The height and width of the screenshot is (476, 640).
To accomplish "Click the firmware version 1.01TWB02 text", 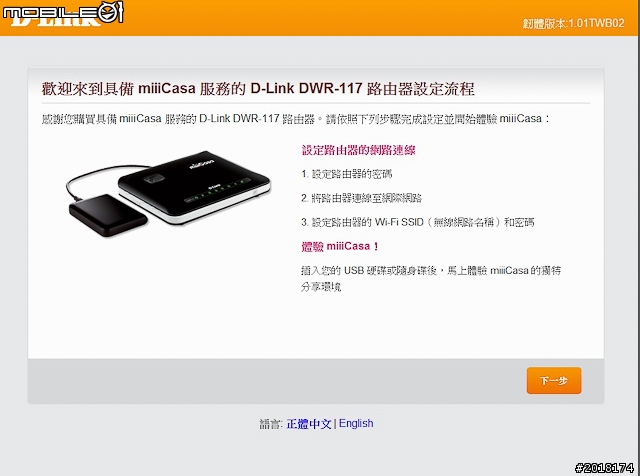I will (573, 23).
